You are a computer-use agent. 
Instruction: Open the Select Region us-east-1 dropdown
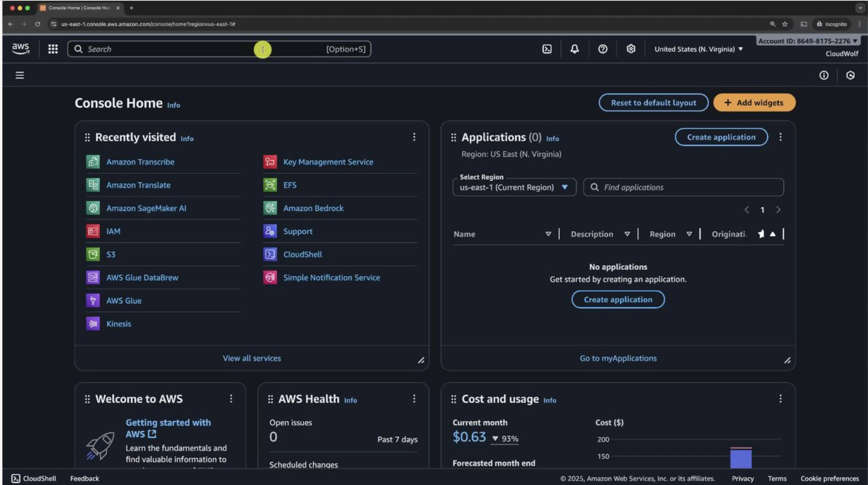point(514,187)
